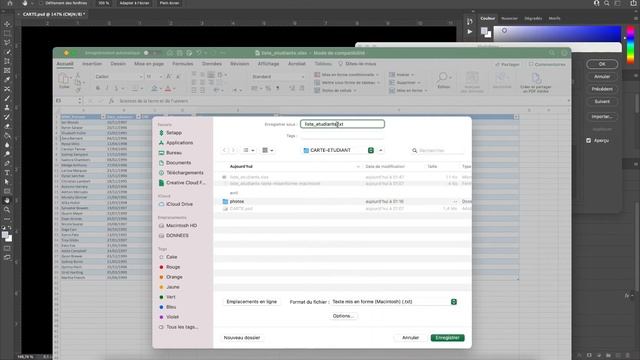The width and height of the screenshot is (640, 360).
Task: Click Annuler in the save dialog
Action: (x=410, y=338)
